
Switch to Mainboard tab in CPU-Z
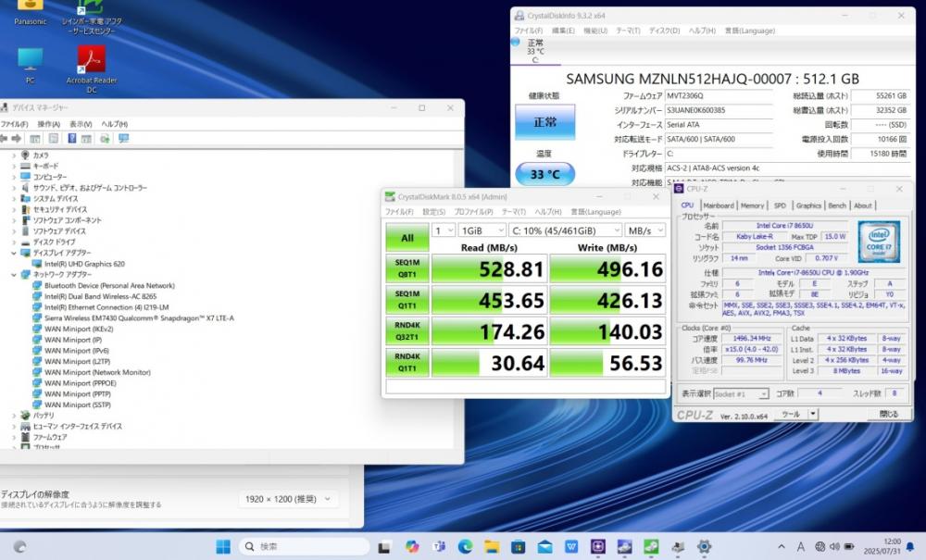click(x=719, y=205)
